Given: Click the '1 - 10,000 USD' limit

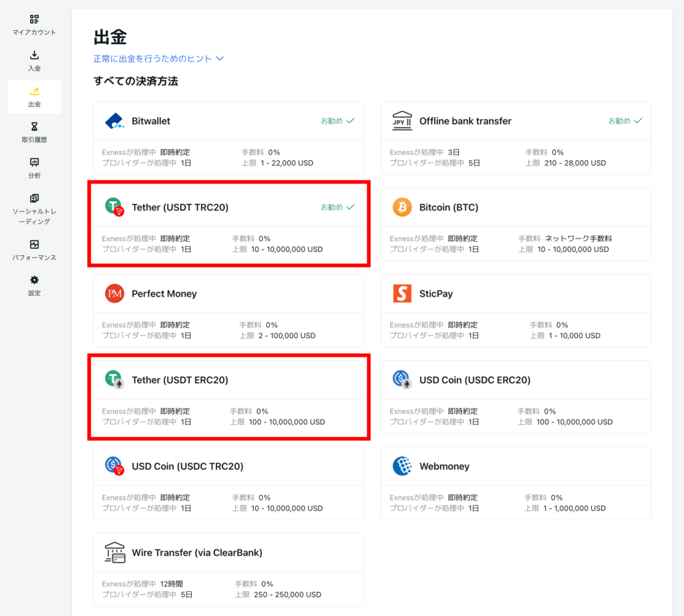Looking at the screenshot, I should [x=574, y=336].
